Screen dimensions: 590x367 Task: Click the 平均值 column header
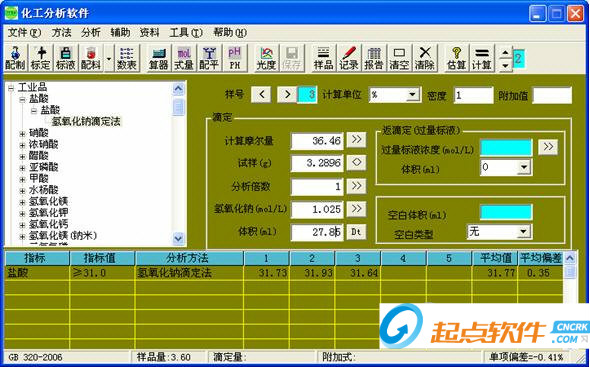click(x=496, y=258)
